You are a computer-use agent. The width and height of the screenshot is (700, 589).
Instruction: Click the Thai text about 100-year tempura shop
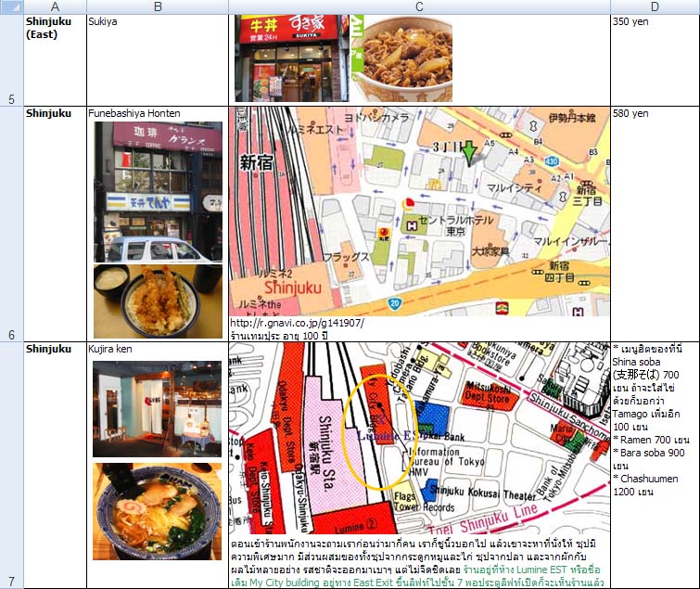(x=279, y=336)
